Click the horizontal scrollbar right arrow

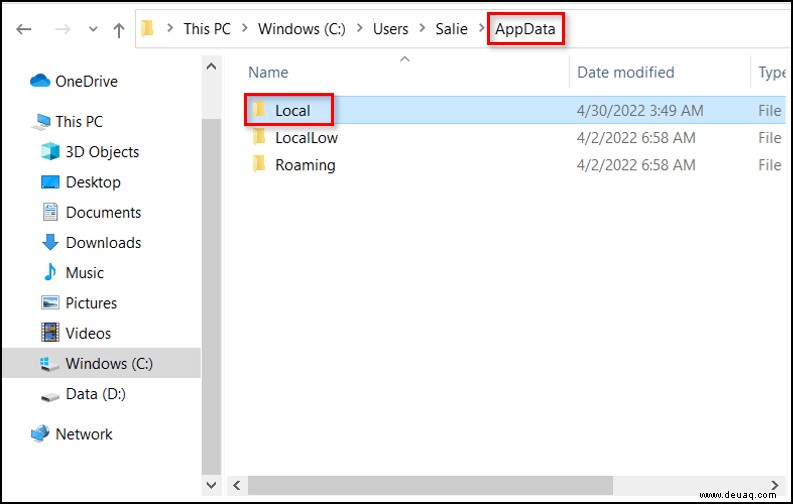774,485
